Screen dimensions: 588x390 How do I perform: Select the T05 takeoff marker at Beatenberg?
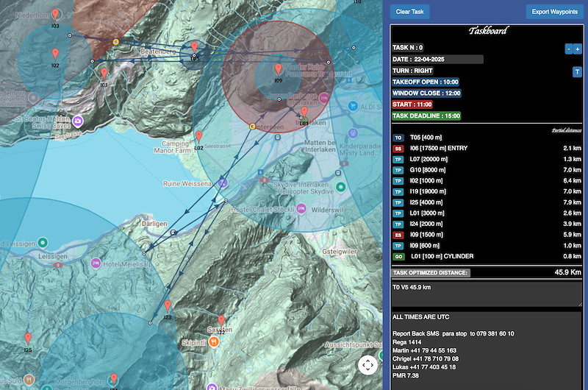tap(194, 47)
